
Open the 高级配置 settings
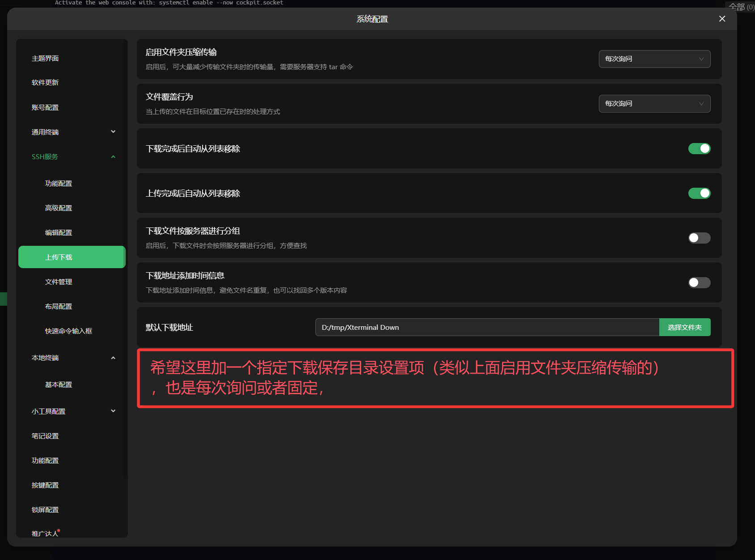point(59,207)
